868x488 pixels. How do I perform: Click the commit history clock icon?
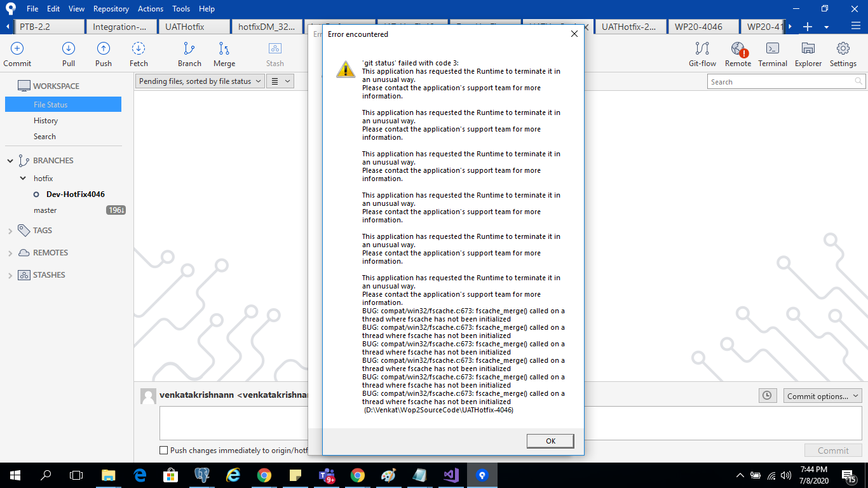tap(768, 396)
